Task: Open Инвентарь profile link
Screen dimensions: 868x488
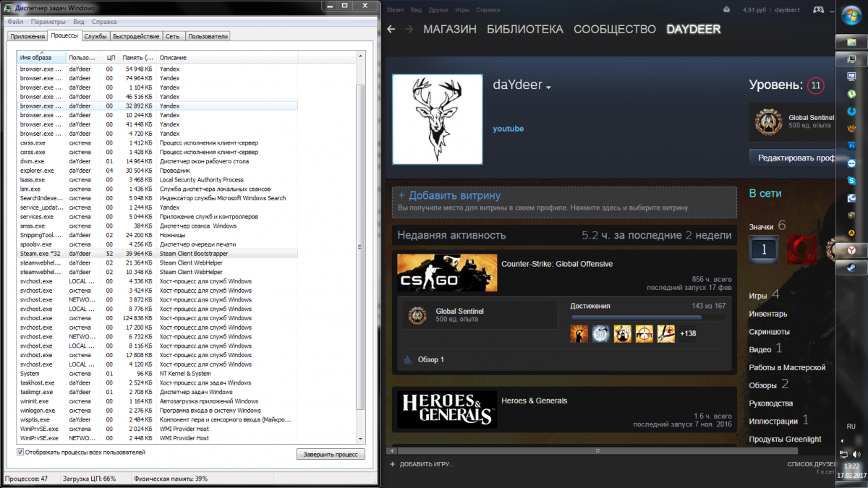Action: click(768, 314)
